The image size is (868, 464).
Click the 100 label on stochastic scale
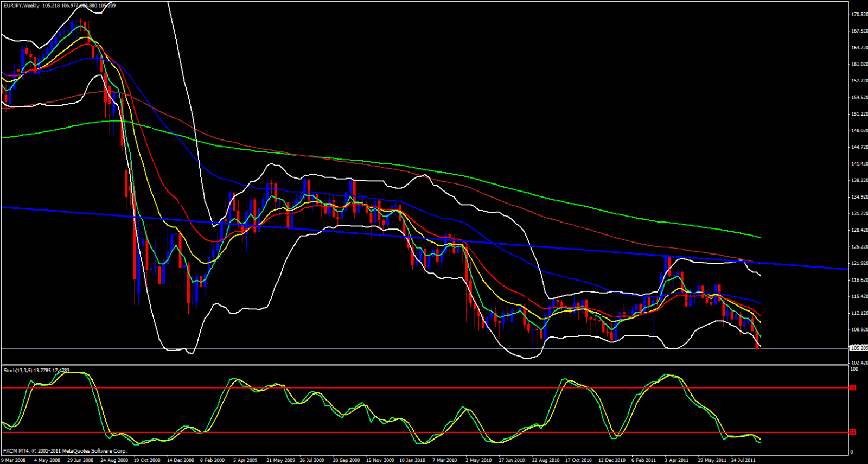854,370
